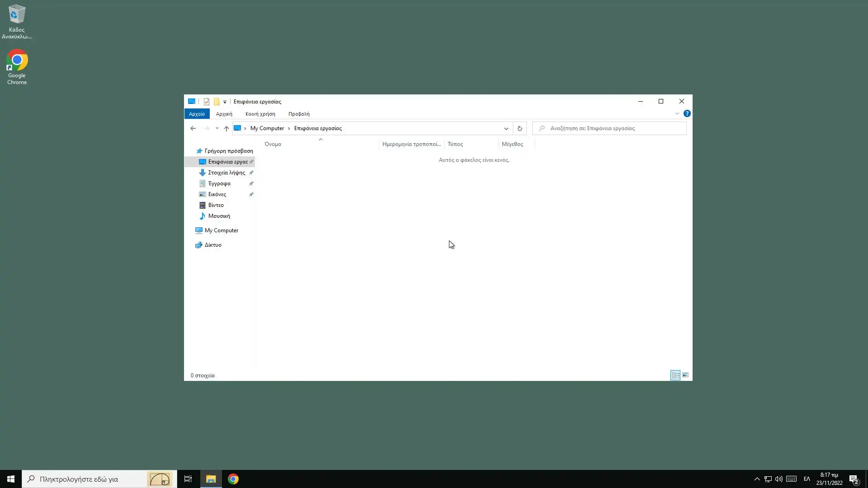Click My Computer in address breadcrumb
The image size is (868, 488).
tap(267, 128)
